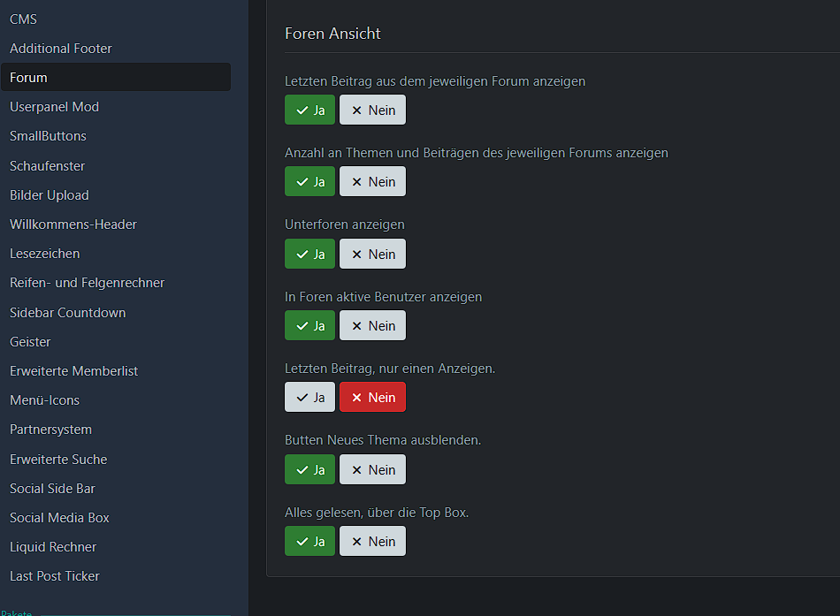Open SmallButtons settings
Screen dimensions: 840x616
[x=48, y=136]
